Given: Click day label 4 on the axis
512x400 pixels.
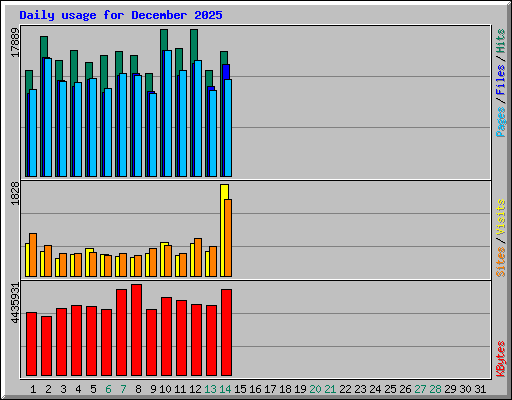Looking at the screenshot, I should click(78, 389).
